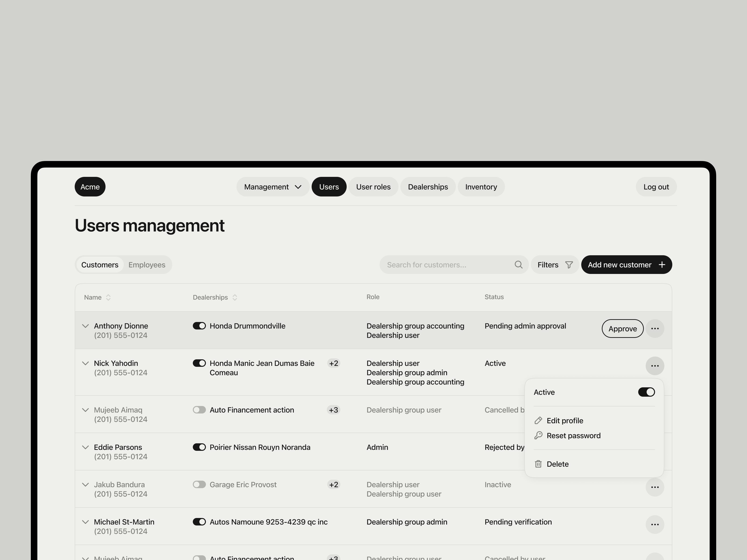
Task: Click the search magnifier icon
Action: 519,265
